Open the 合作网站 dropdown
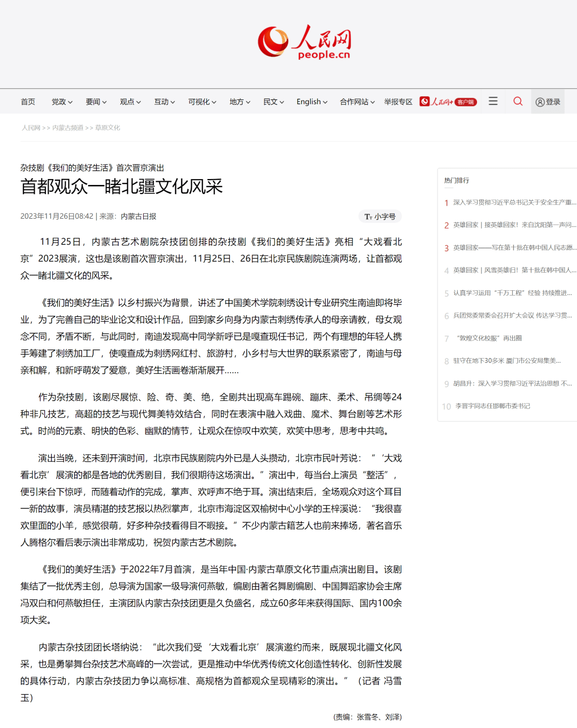The width and height of the screenshot is (577, 728). pos(357,102)
